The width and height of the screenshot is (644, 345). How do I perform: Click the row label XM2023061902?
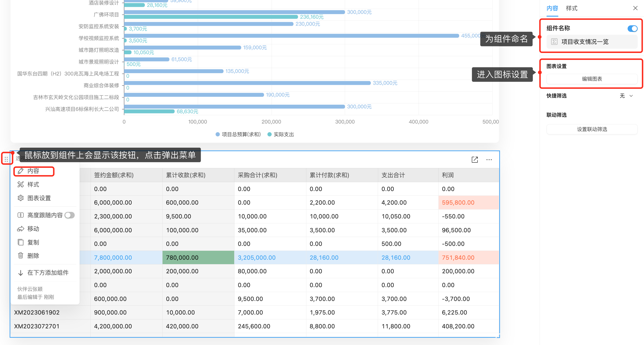coord(37,312)
